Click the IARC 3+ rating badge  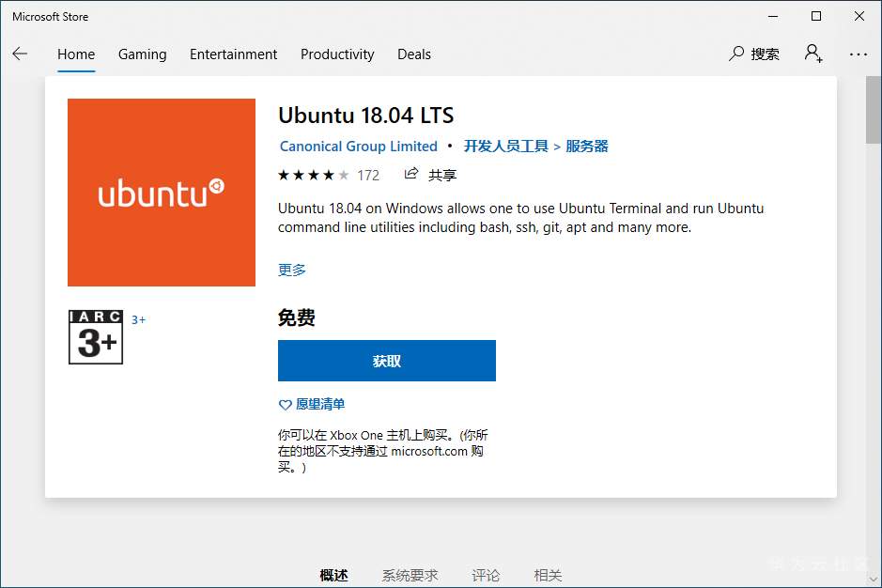tap(96, 337)
